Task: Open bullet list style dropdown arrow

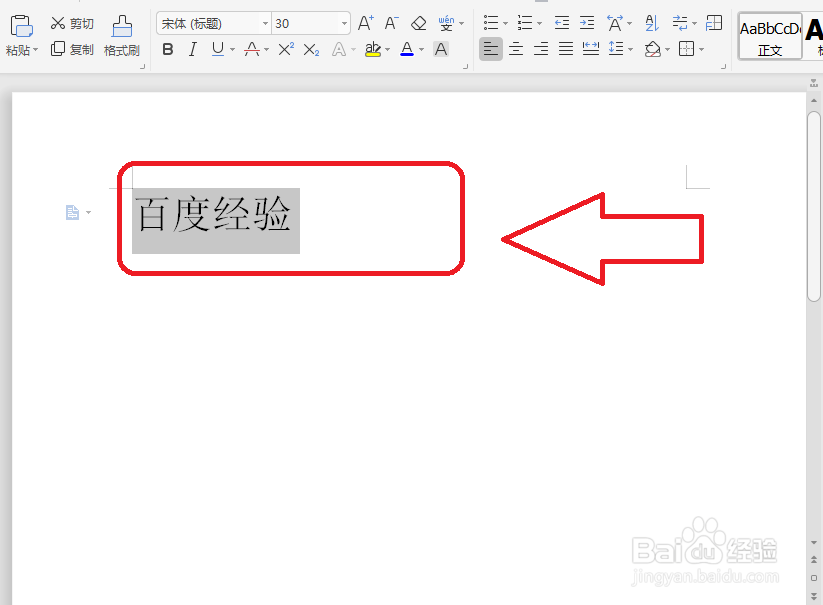Action: [505, 24]
